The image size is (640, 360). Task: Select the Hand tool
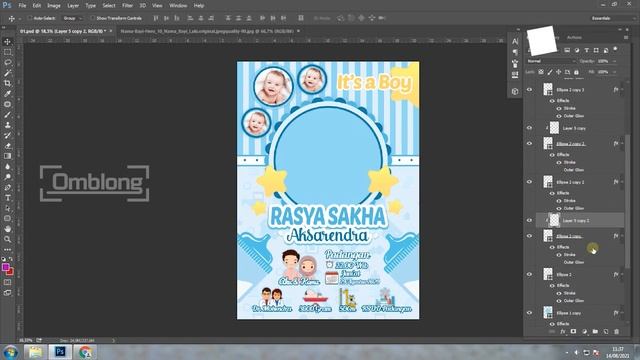pos(7,229)
